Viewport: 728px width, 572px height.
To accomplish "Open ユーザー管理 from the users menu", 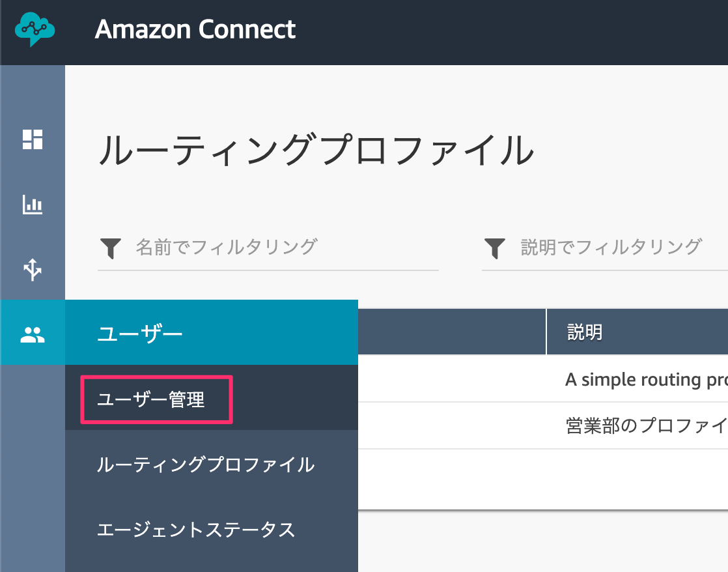I will pyautogui.click(x=151, y=399).
